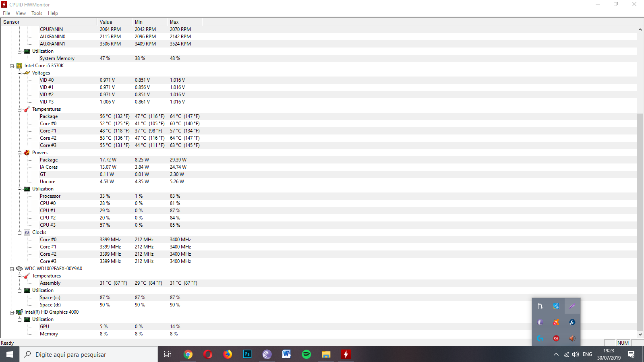
Task: Click the Voltages lightning icon
Action: 27,73
